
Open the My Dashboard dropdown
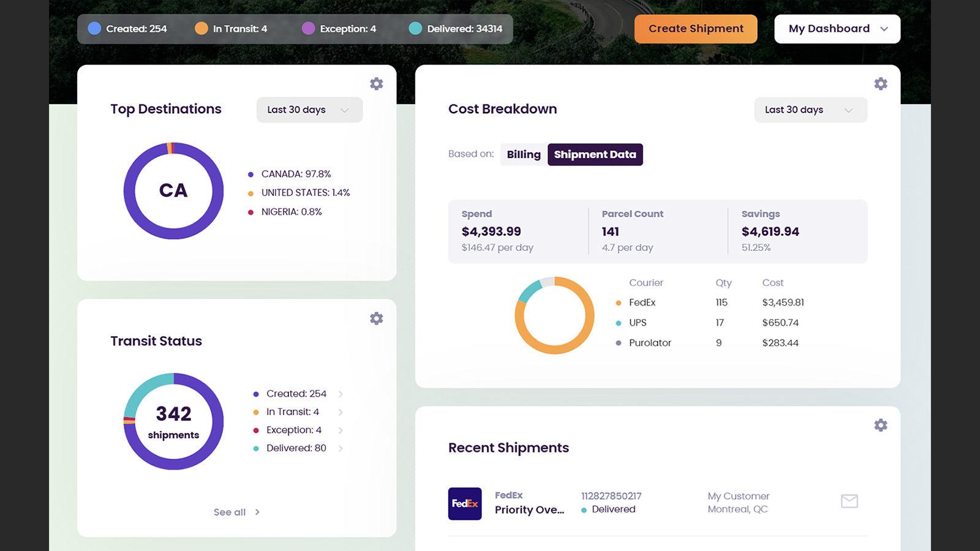[837, 28]
